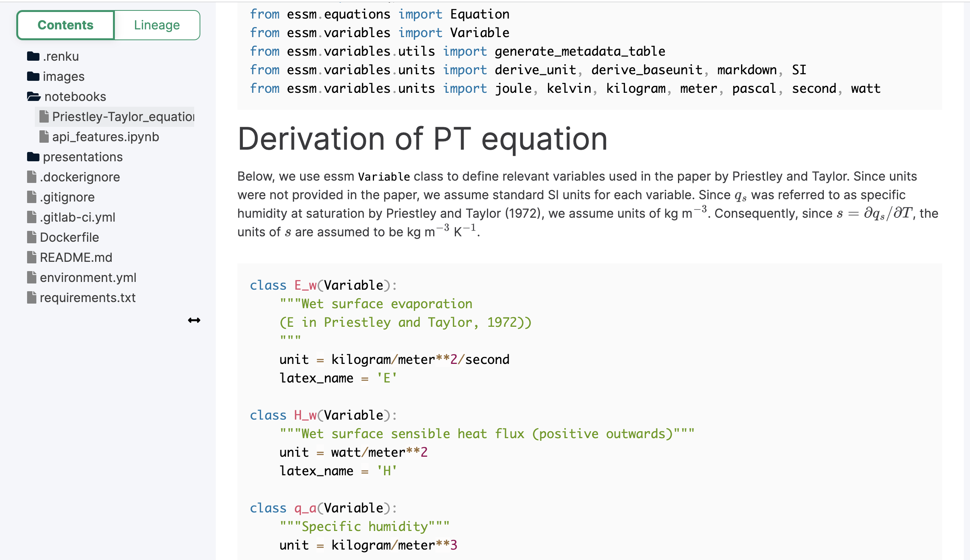Screen dimensions: 970x560
Task: Toggle sidebar width with the resize arrow
Action: pyautogui.click(x=195, y=320)
